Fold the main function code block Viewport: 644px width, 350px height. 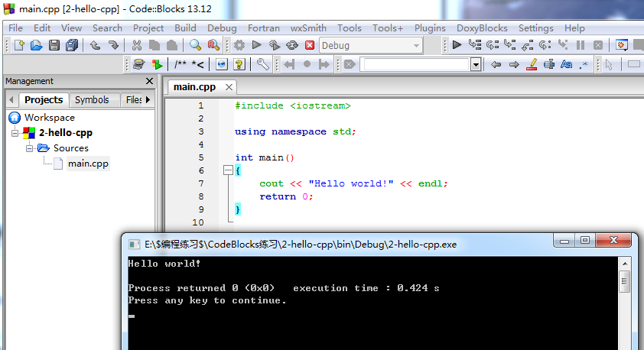228,170
